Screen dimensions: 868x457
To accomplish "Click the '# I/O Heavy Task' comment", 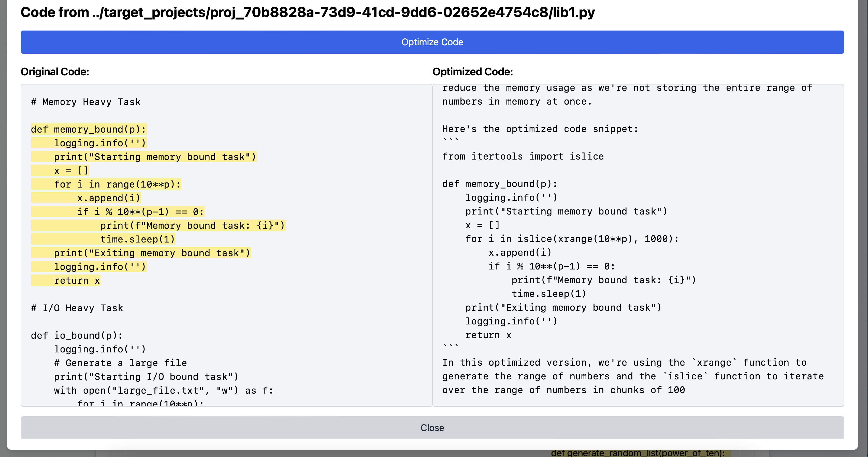I will (77, 308).
